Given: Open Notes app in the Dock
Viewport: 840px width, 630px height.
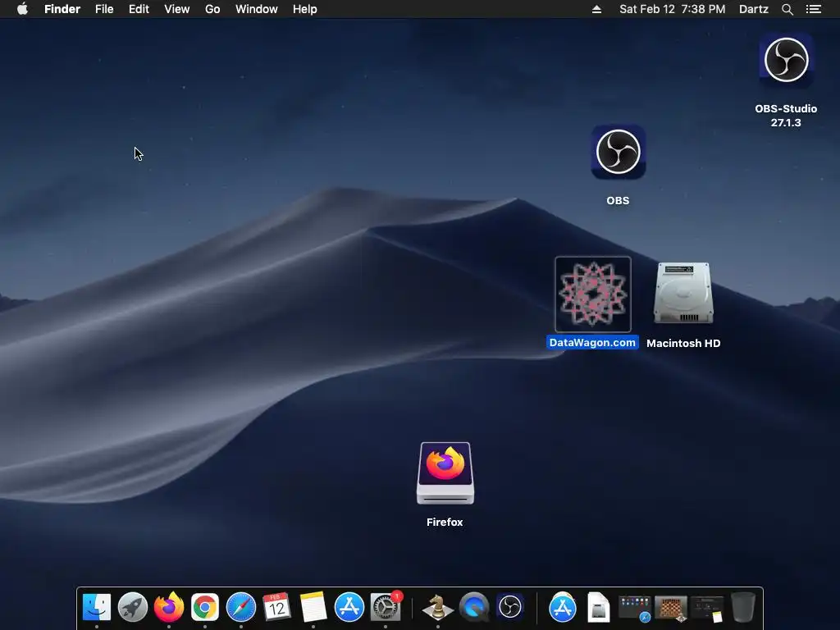Looking at the screenshot, I should tap(313, 607).
